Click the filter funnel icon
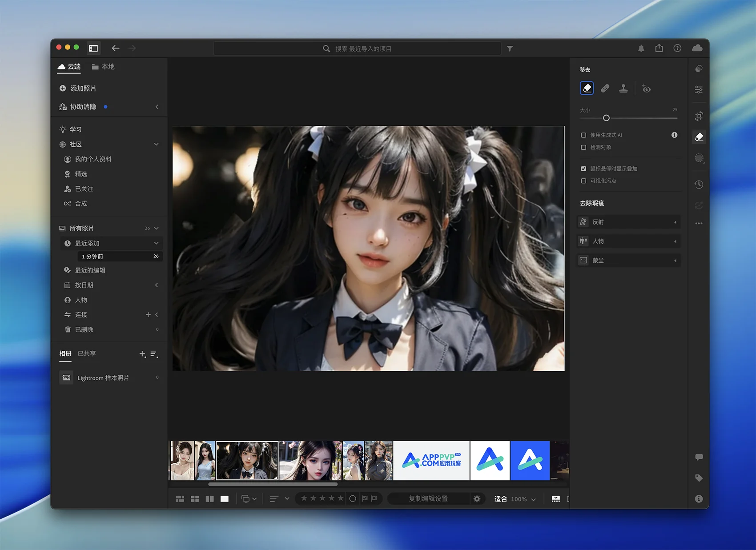Screen dimensions: 756x550 click(x=510, y=48)
